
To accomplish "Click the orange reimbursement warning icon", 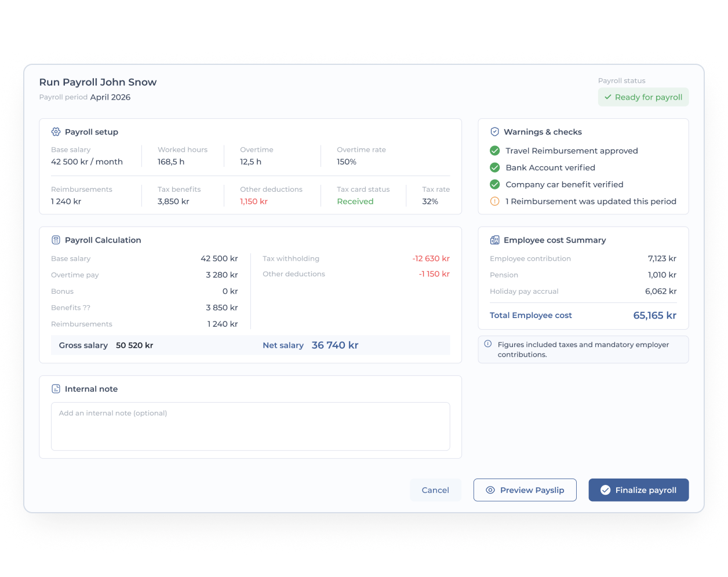I will [494, 201].
